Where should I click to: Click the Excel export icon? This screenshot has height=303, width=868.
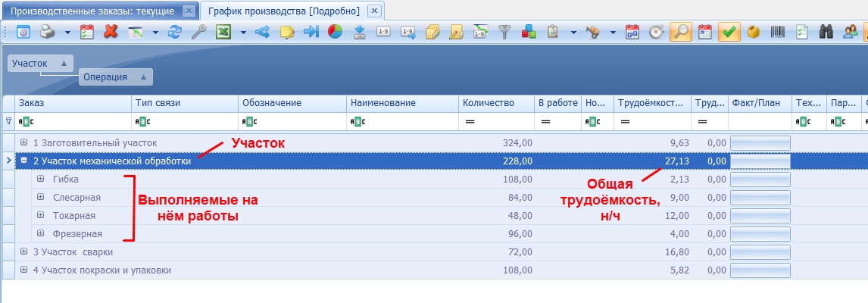tap(223, 32)
